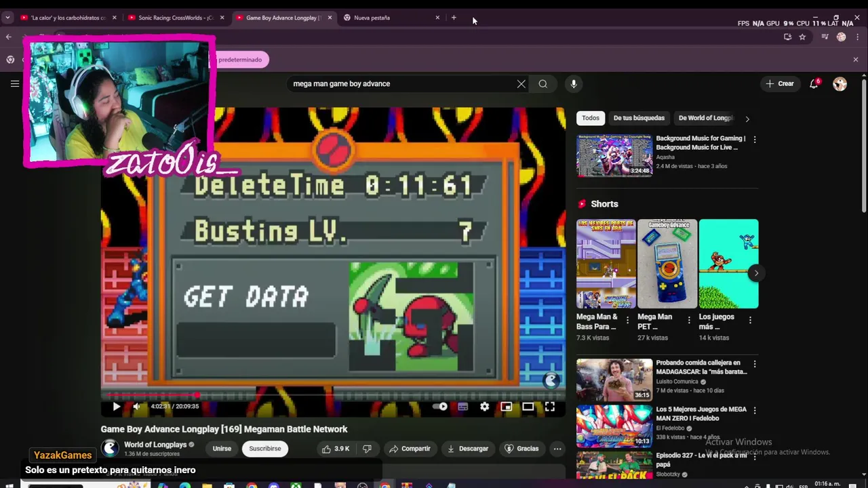Switch to miniplayer mode

[x=506, y=407]
